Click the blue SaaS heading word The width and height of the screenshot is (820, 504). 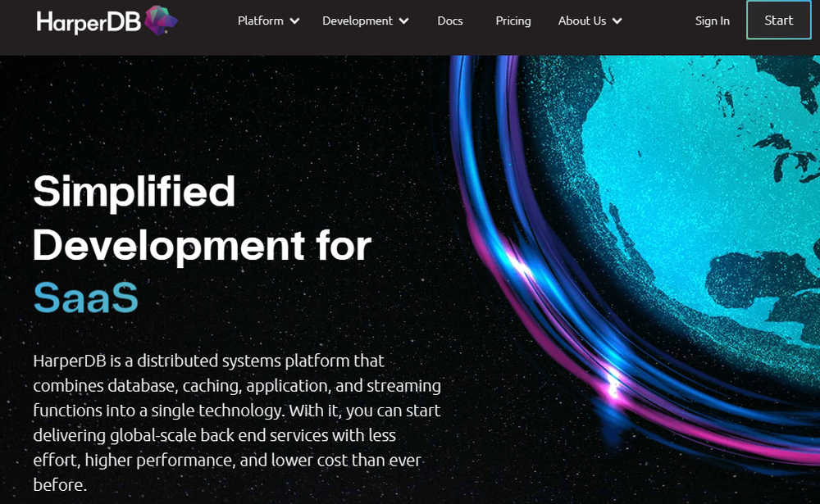tap(86, 297)
